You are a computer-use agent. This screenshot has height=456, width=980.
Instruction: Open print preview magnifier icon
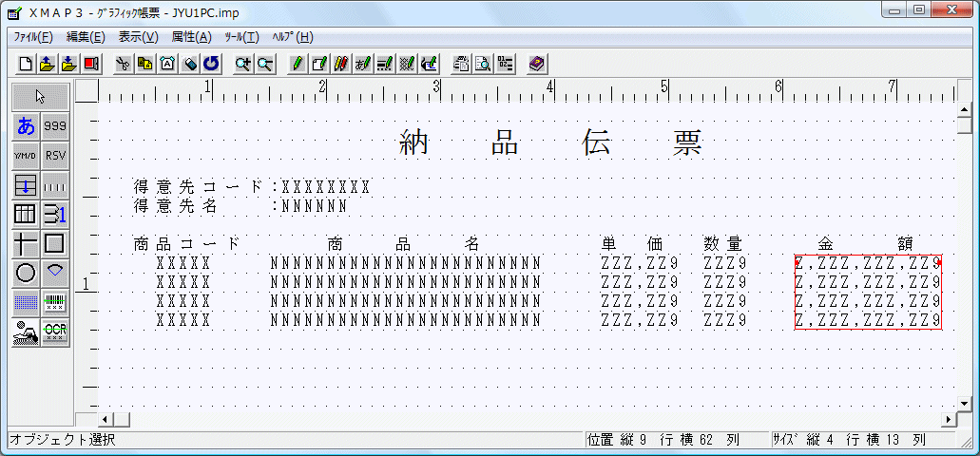(483, 63)
